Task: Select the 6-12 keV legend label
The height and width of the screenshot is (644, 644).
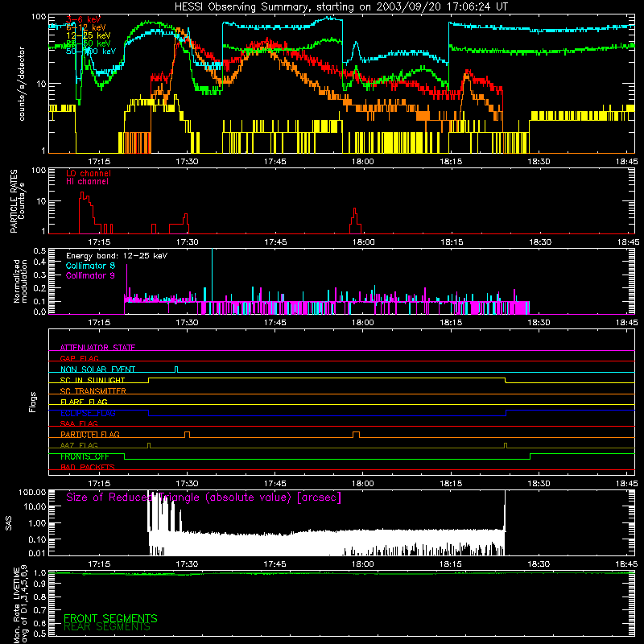Action: (86, 27)
